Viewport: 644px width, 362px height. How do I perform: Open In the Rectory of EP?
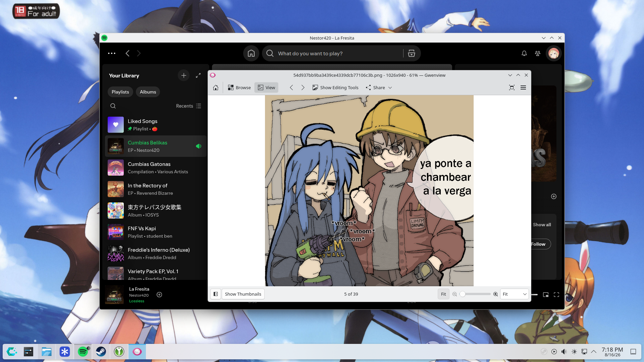(x=156, y=189)
